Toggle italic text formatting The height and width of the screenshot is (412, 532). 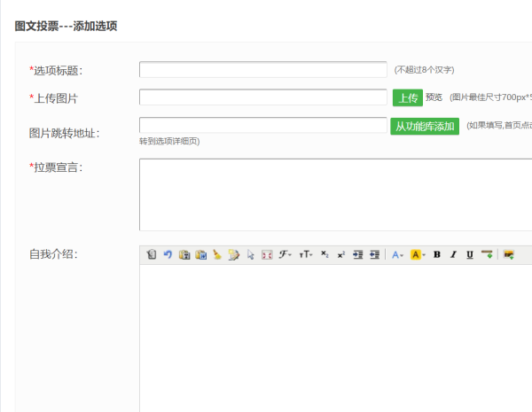pyautogui.click(x=453, y=254)
